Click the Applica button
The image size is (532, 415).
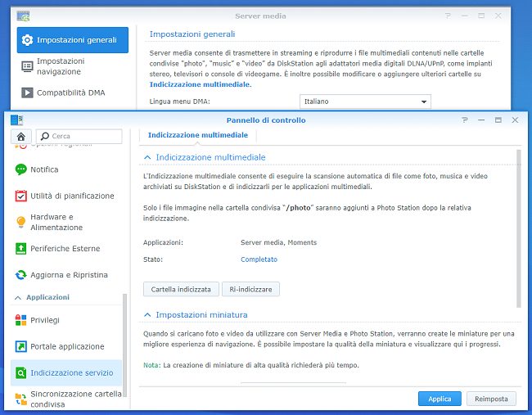click(x=440, y=399)
